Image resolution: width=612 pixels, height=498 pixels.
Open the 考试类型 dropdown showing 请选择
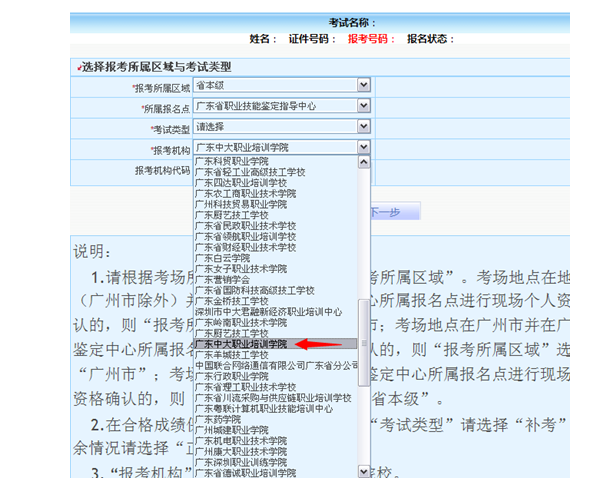(281, 126)
